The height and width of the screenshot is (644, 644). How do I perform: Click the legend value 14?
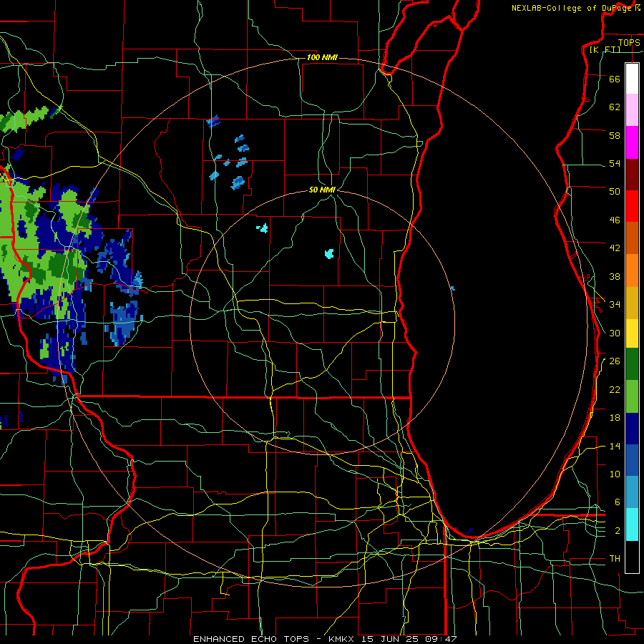tap(615, 446)
